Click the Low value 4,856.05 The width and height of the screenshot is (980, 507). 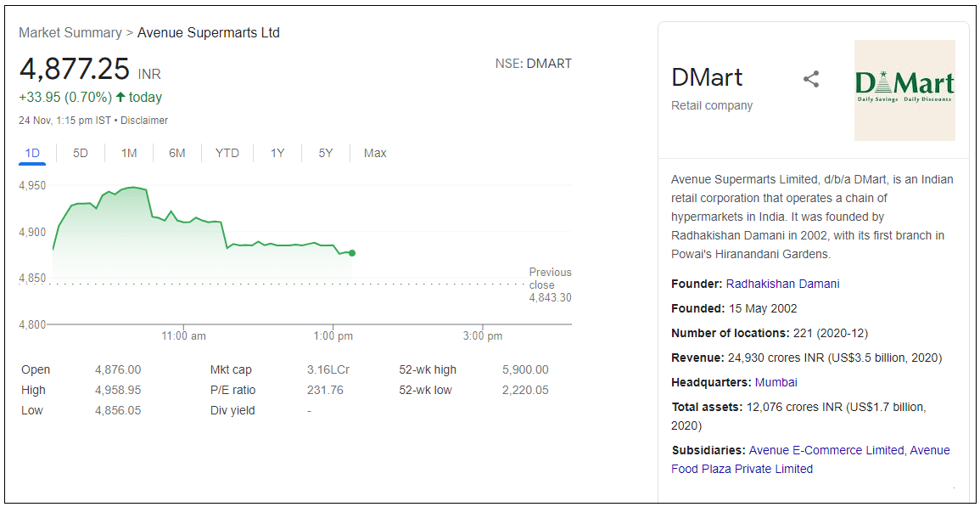click(x=118, y=410)
